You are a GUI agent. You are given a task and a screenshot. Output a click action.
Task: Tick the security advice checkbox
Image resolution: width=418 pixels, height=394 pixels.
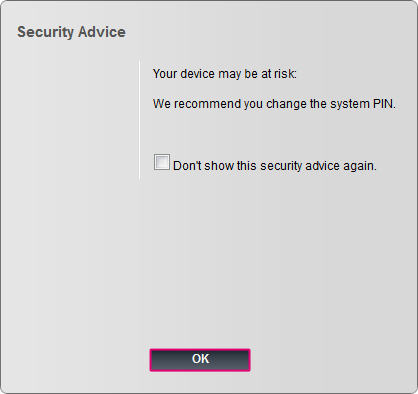coord(162,162)
